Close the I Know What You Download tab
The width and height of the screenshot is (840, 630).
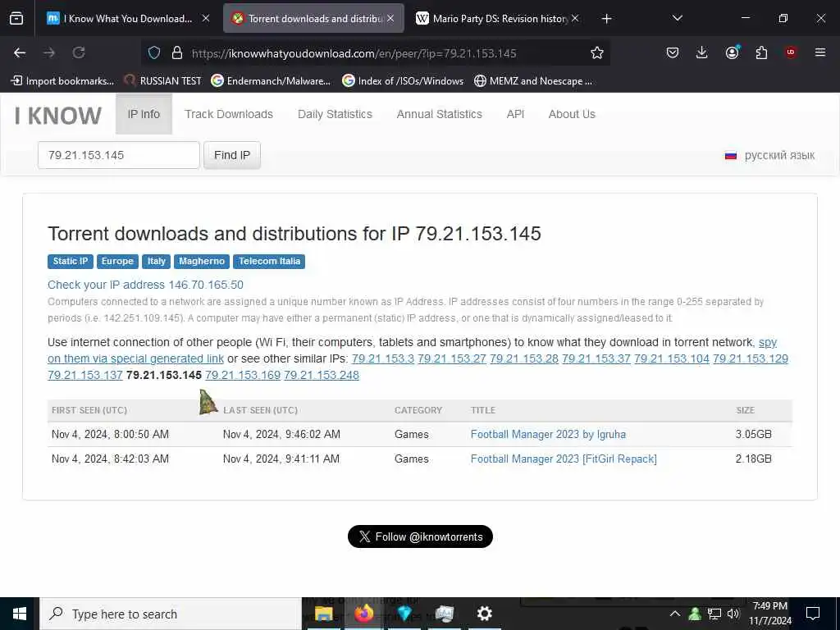206,18
